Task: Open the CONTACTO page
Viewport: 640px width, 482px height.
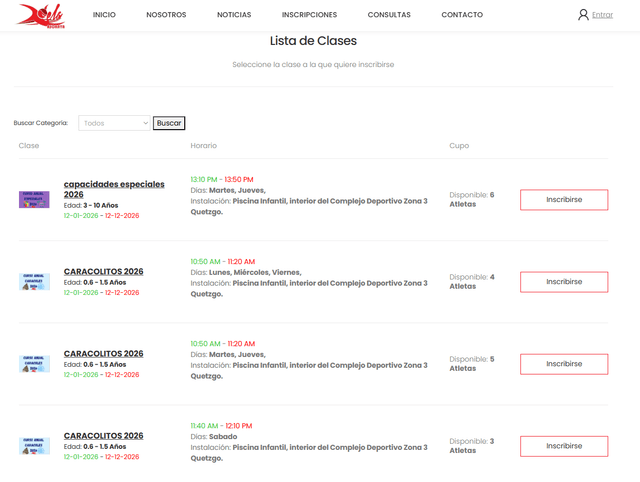Action: coord(462,15)
